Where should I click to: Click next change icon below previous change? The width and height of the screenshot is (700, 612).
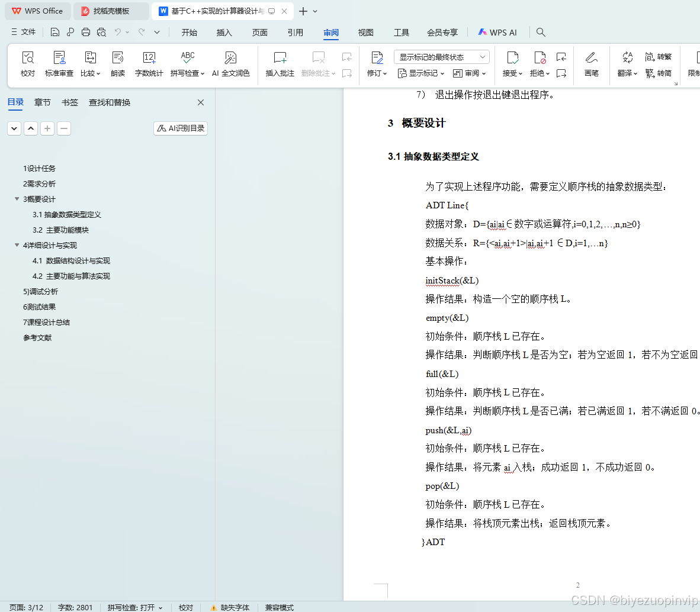[x=561, y=73]
